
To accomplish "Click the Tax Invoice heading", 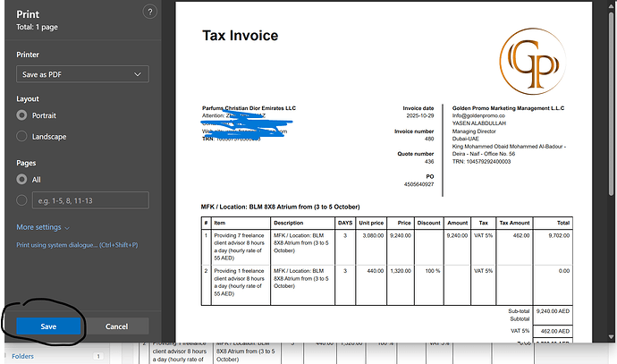I will pyautogui.click(x=240, y=36).
